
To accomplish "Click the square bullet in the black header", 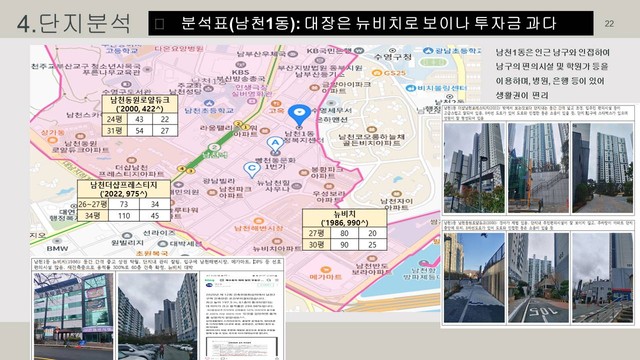I will click(160, 24).
